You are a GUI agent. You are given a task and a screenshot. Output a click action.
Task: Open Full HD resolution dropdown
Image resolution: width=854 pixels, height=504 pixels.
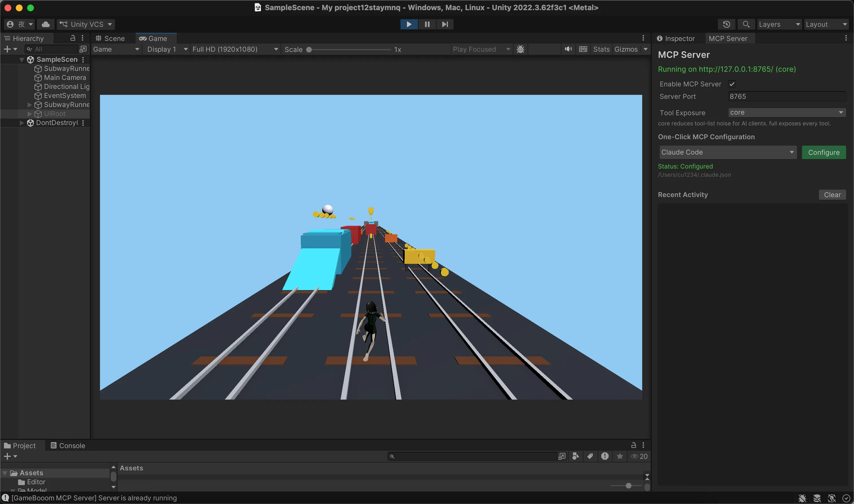[235, 49]
